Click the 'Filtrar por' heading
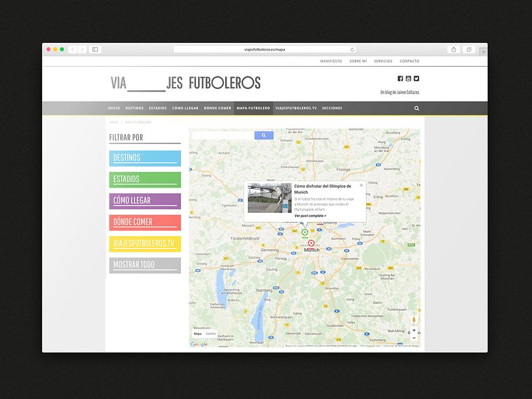The width and height of the screenshot is (532, 399). tap(127, 138)
